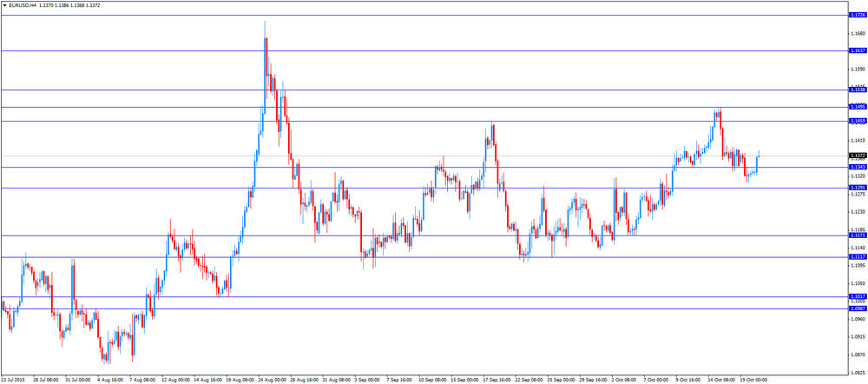Click the 1.1050 price scale value
868x384 pixels.
[x=858, y=283]
